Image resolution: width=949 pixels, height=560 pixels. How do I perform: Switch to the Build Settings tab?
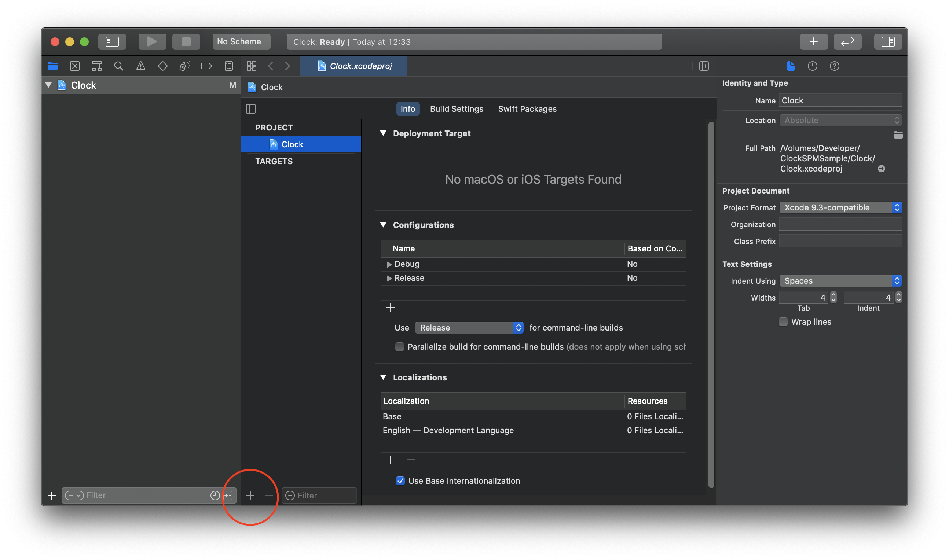(x=457, y=109)
